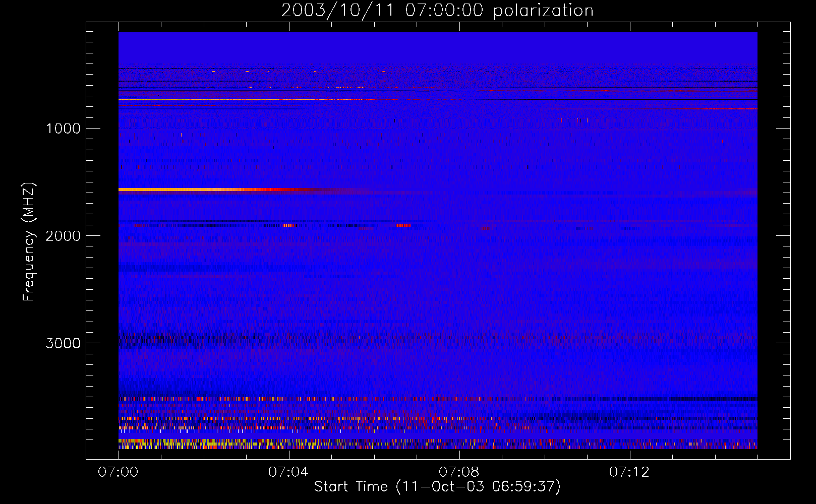Click the 3000 frequency tick label
The image size is (816, 504).
63,343
